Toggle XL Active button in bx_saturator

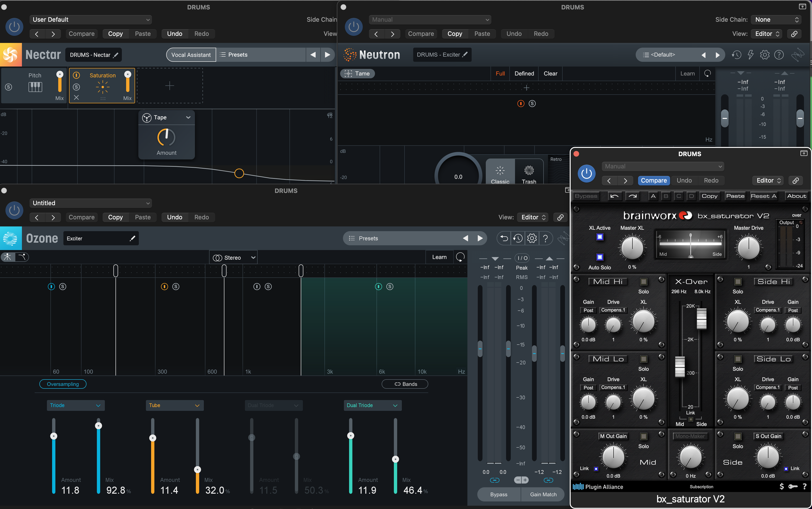[599, 237]
